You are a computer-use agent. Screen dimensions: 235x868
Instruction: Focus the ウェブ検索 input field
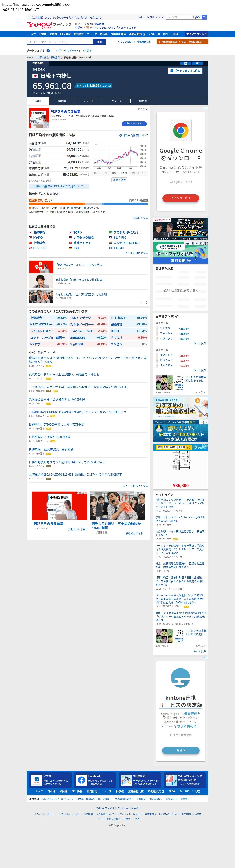179,17
